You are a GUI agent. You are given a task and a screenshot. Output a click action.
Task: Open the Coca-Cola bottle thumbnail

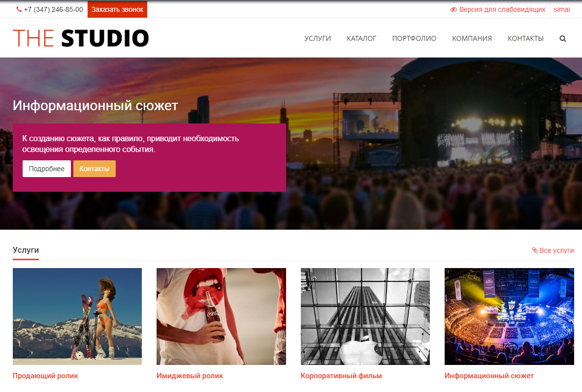(221, 316)
